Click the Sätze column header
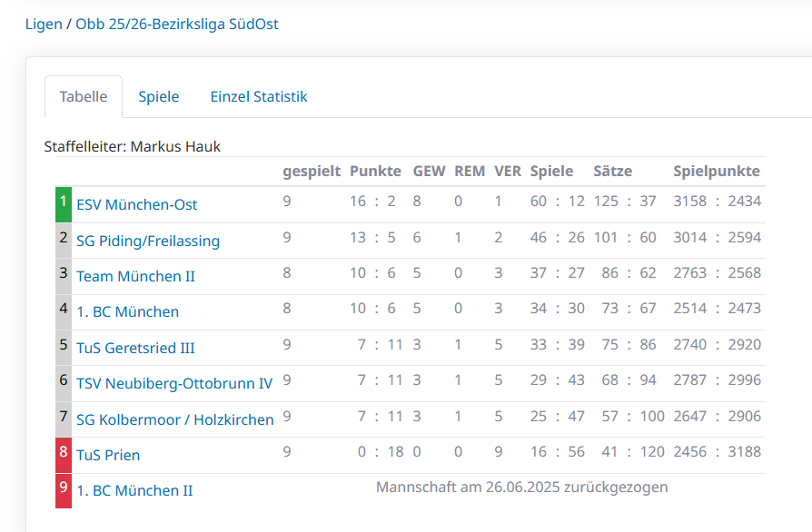Viewport: 812px width, 532px height. (613, 172)
